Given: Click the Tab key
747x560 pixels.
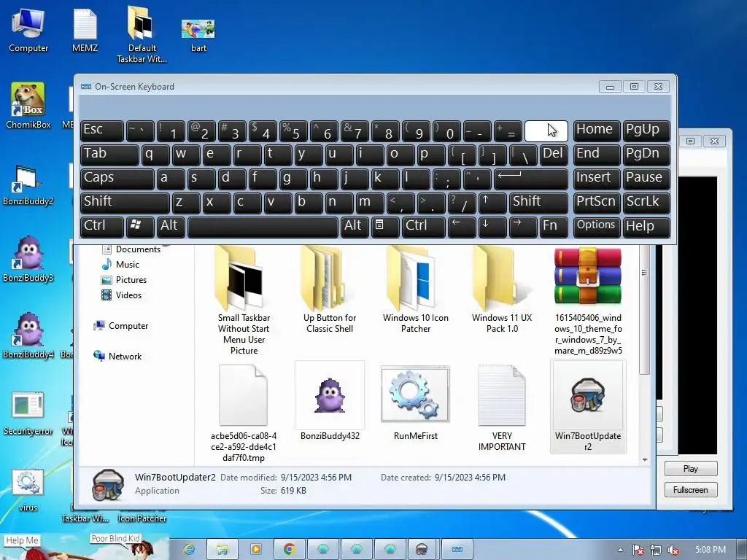Looking at the screenshot, I should tap(109, 155).
